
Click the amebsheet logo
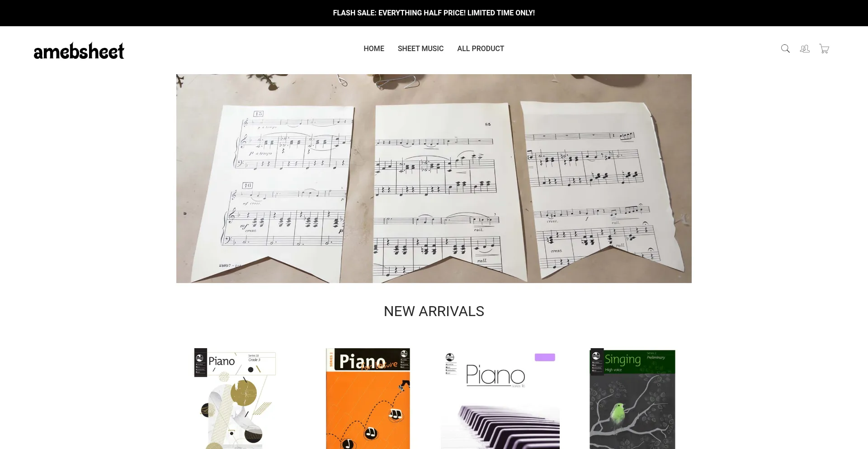click(x=79, y=52)
